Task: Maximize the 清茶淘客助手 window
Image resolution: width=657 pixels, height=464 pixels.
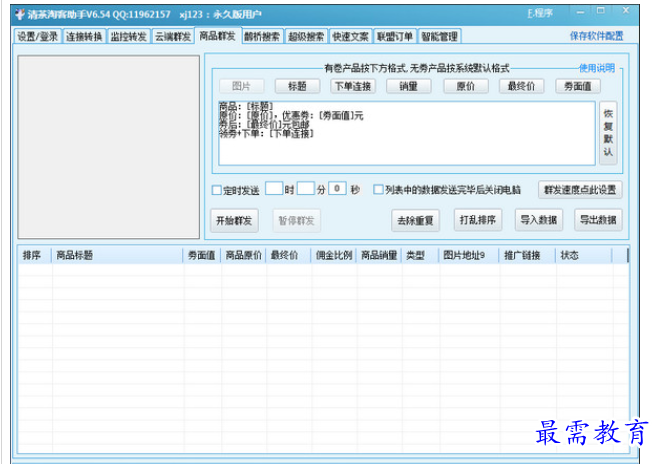Action: coord(601,11)
